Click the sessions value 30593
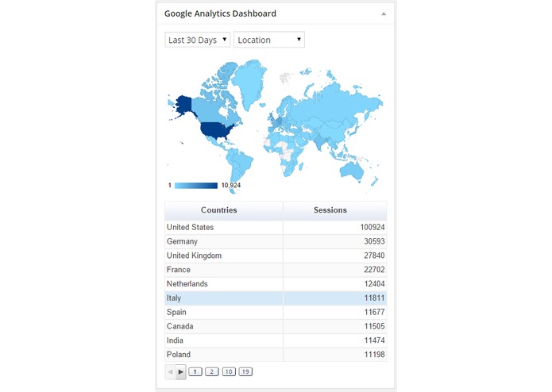Viewport: 552px width, 392px height. (374, 241)
